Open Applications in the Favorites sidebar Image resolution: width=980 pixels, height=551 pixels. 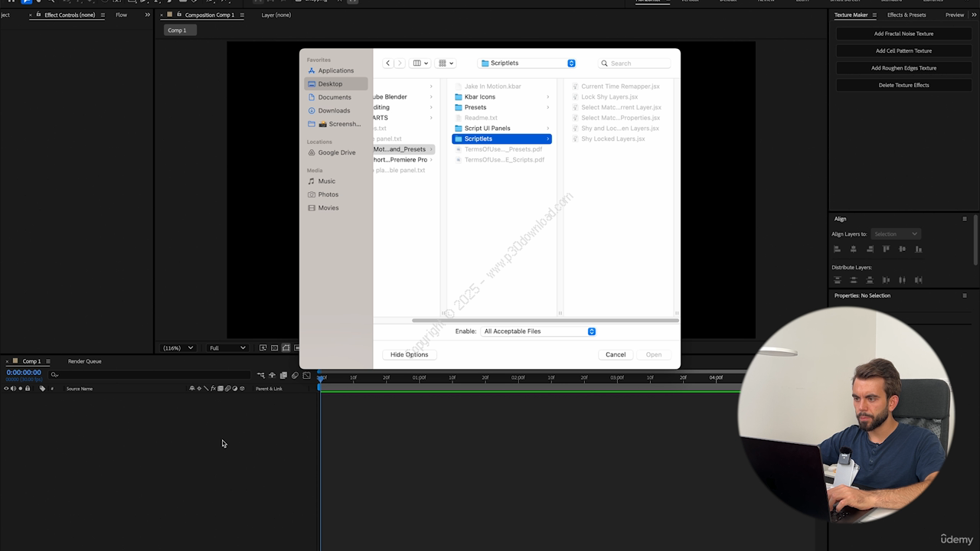[335, 70]
